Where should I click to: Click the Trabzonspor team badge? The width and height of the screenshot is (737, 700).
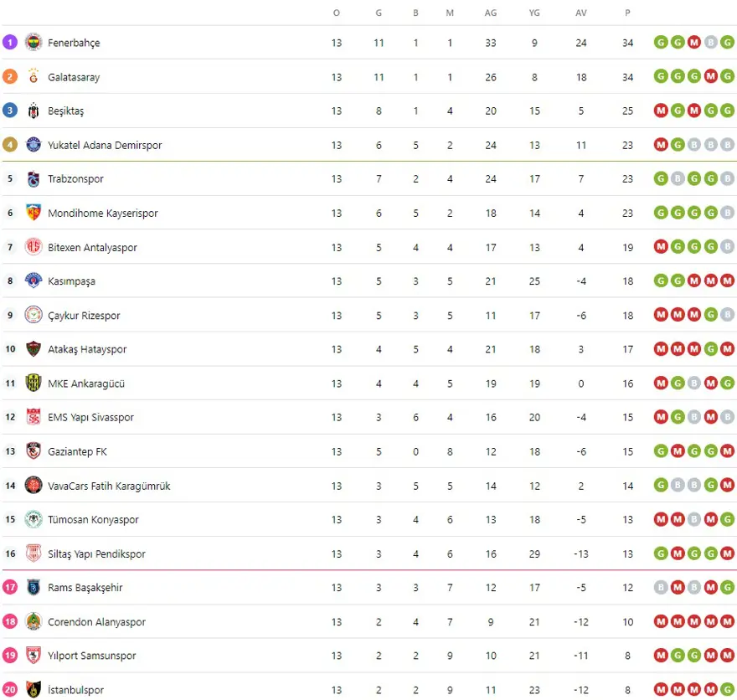click(33, 179)
